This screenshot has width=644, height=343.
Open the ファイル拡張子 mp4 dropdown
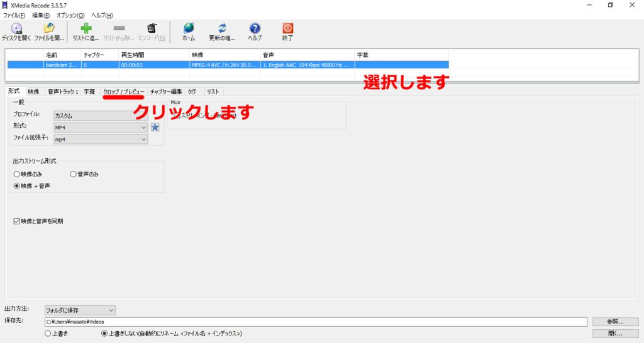(x=101, y=139)
